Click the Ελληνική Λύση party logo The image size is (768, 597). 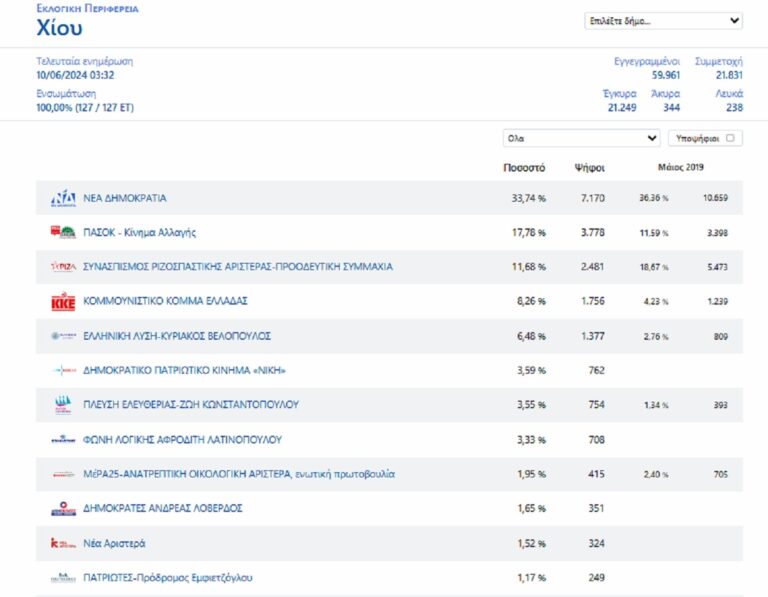click(x=63, y=336)
